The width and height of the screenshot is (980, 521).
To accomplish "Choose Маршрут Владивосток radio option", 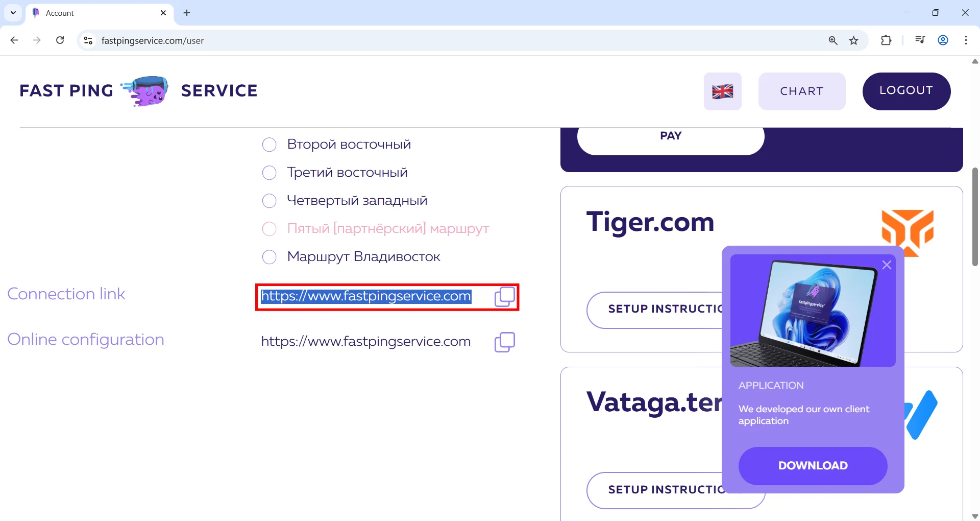I will click(269, 257).
